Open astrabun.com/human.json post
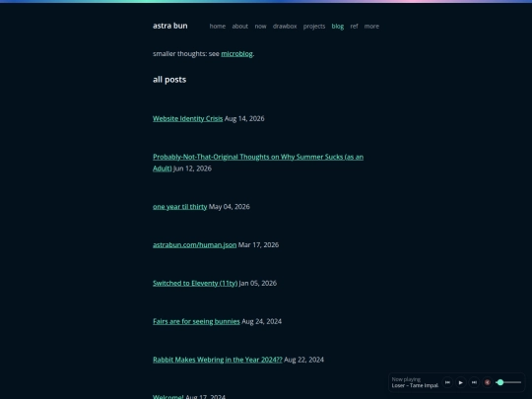Screen dimensions: 532x399 (x=194, y=244)
